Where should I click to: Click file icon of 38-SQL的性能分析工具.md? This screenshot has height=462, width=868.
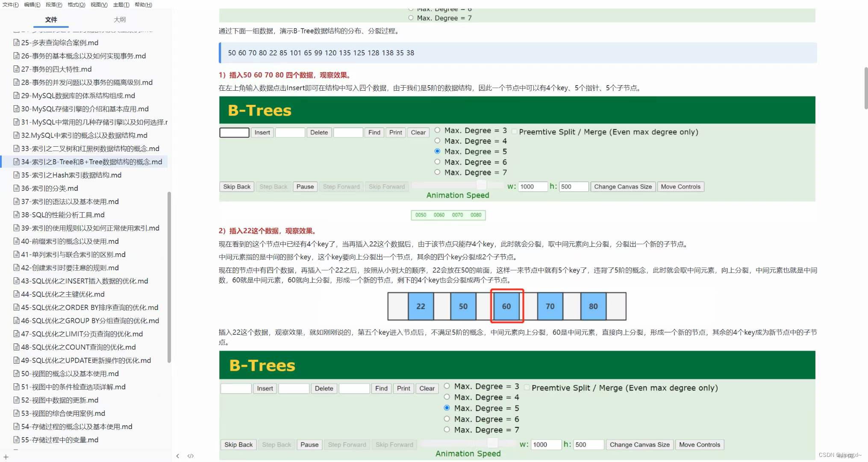16,215
